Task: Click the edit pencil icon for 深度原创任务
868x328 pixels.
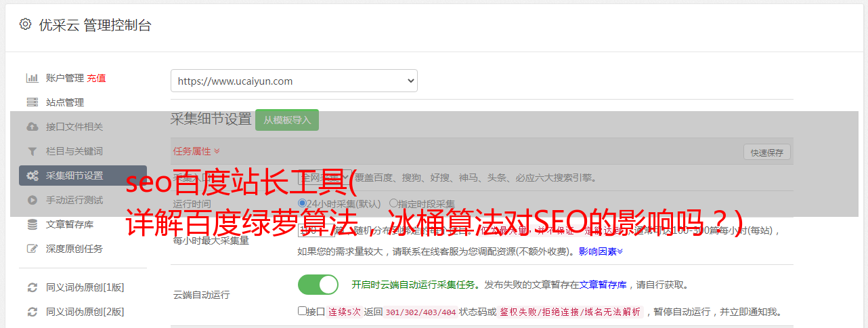Action: coord(32,249)
